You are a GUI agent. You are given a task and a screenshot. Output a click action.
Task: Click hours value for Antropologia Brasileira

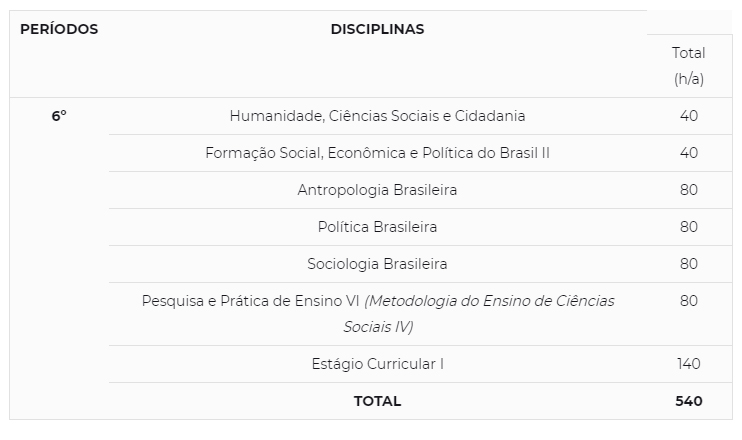coord(688,190)
